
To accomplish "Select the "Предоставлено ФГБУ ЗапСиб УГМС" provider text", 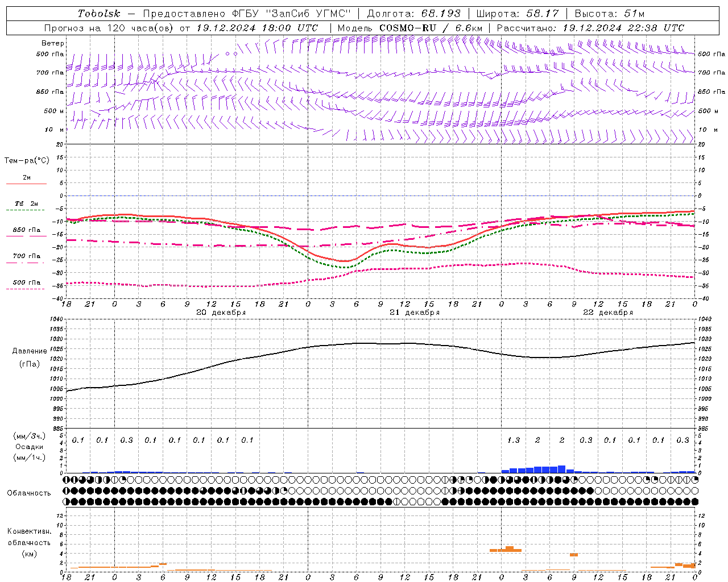I will pyautogui.click(x=247, y=14).
